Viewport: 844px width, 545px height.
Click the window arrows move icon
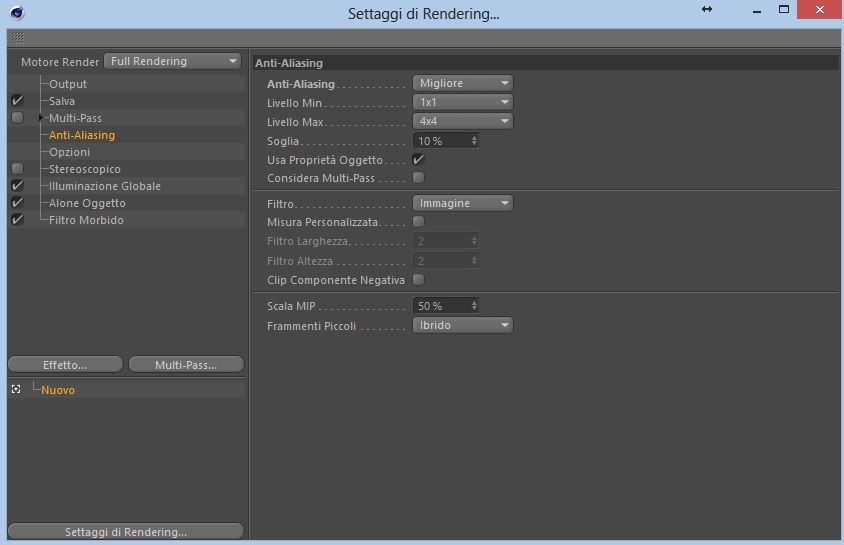point(707,9)
